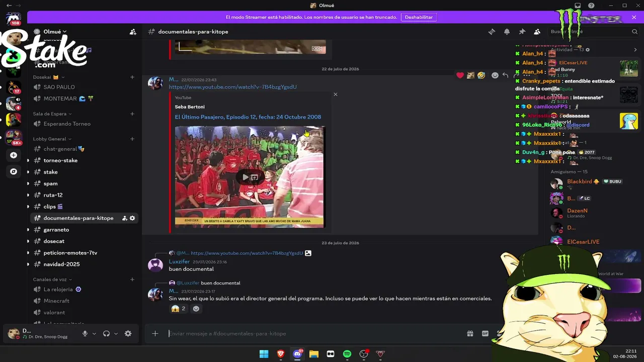Open the gift icon in message bar
The height and width of the screenshot is (362, 644).
470,333
